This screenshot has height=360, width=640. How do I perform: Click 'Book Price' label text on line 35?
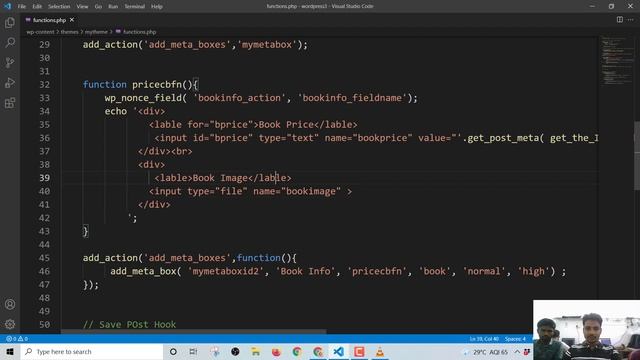click(x=286, y=124)
